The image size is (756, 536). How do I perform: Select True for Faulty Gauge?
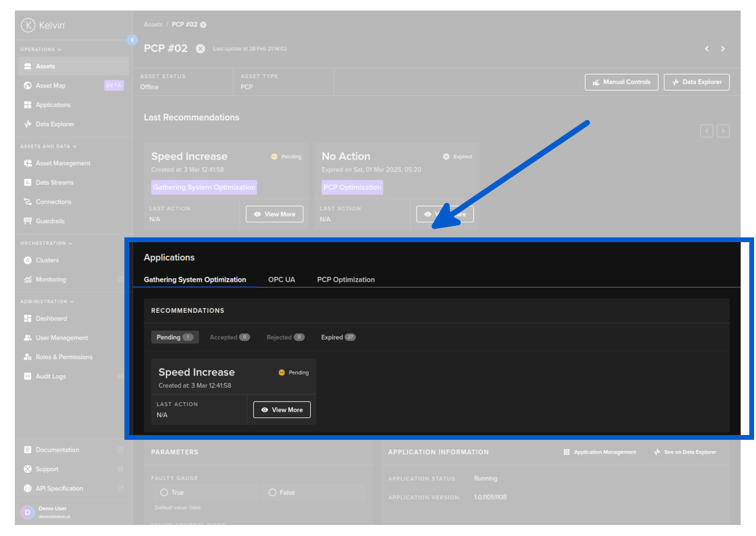(164, 492)
